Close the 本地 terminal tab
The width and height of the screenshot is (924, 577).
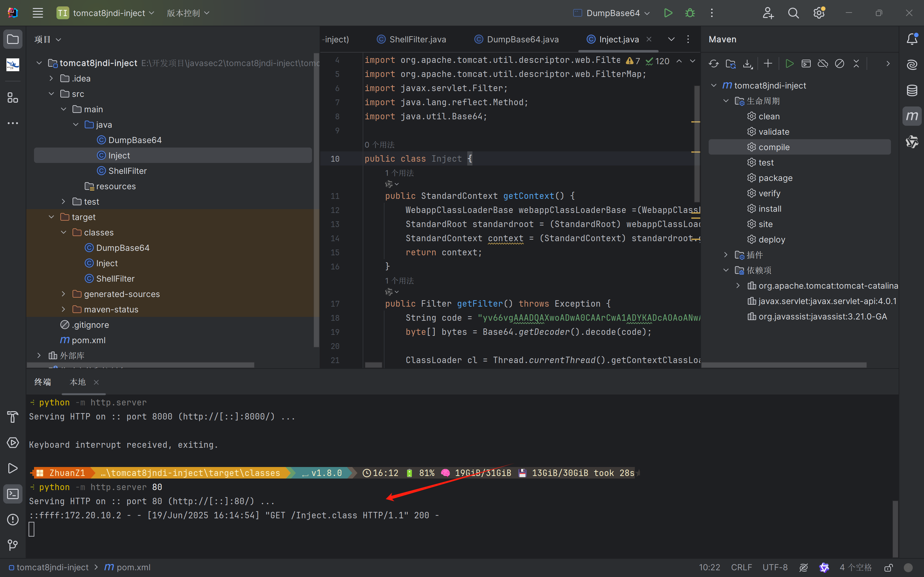coord(96,382)
